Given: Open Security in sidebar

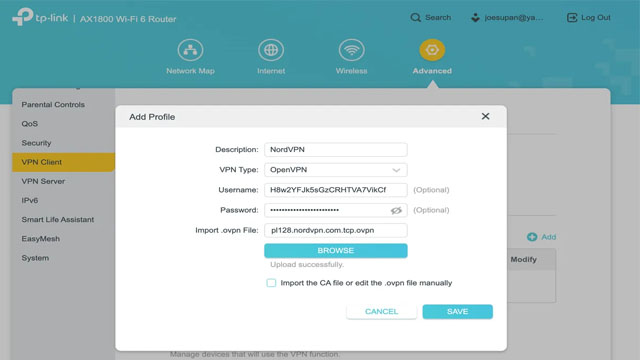Looking at the screenshot, I should pos(36,143).
